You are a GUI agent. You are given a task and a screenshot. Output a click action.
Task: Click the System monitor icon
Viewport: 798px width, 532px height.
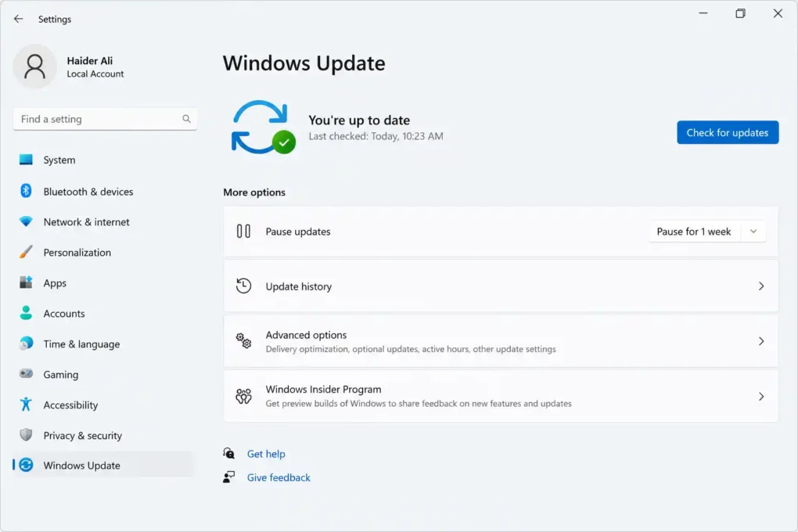click(26, 160)
